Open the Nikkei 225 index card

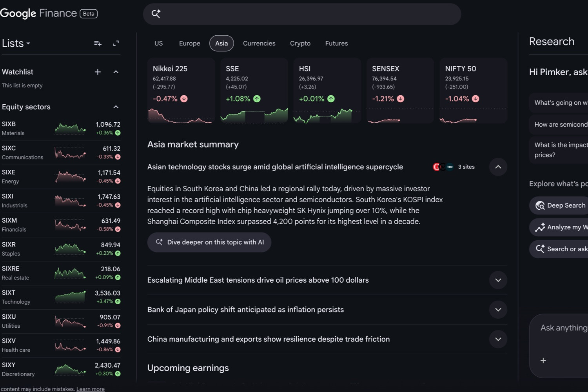[181, 91]
